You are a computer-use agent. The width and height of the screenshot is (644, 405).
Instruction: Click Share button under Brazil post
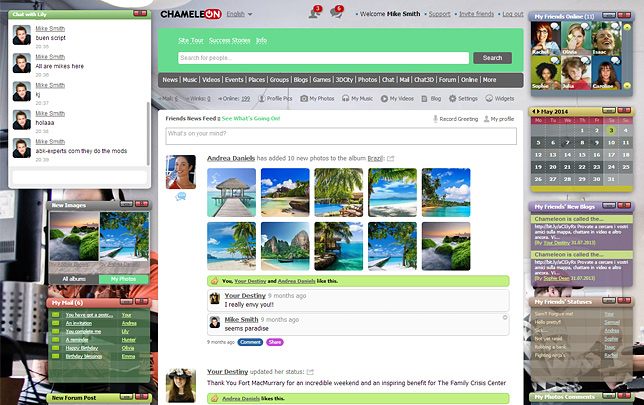(x=275, y=342)
